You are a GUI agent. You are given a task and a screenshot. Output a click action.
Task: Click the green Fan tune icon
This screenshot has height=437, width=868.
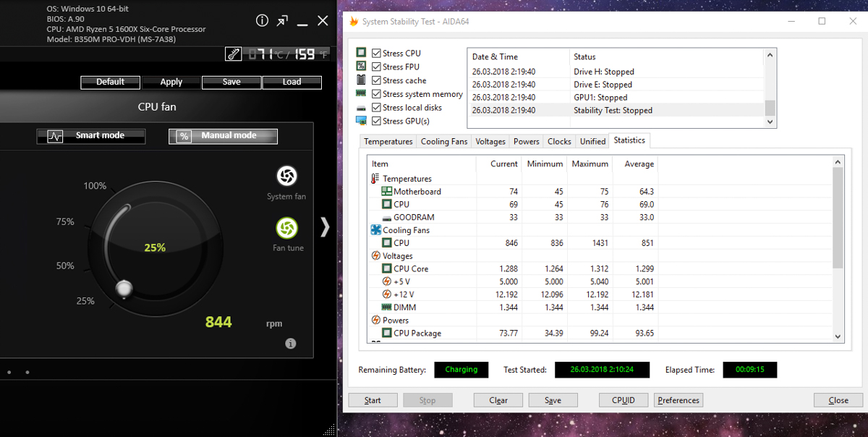tap(286, 228)
